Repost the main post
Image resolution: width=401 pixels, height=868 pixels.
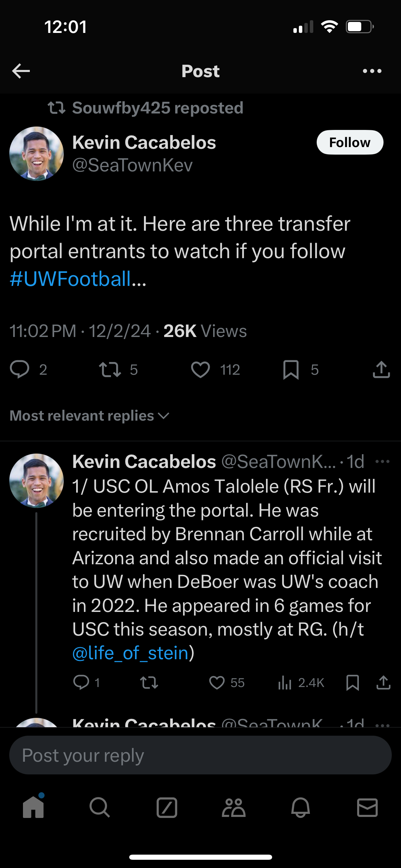point(110,370)
